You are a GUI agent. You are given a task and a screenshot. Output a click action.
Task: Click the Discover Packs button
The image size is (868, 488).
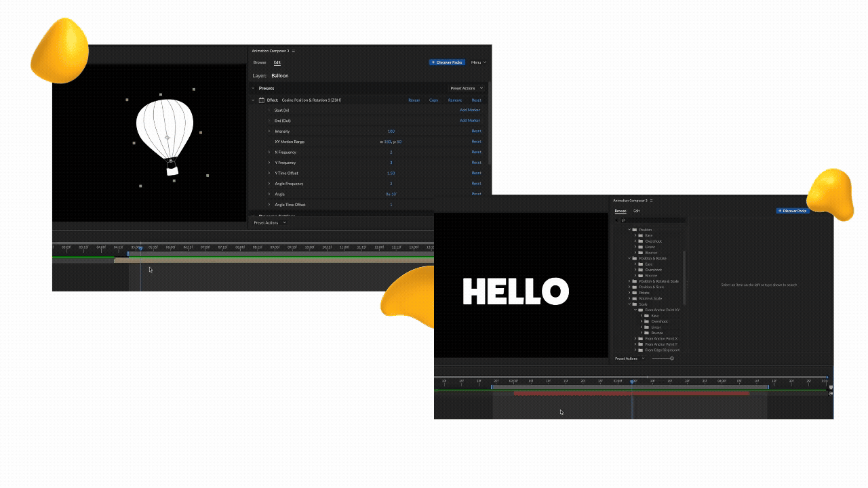[447, 62]
